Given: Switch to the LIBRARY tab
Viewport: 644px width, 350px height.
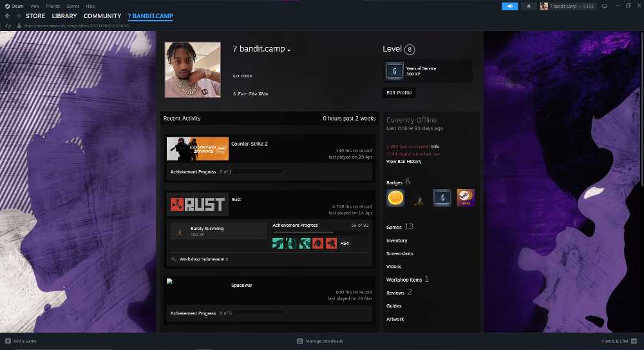Looking at the screenshot, I should point(64,15).
